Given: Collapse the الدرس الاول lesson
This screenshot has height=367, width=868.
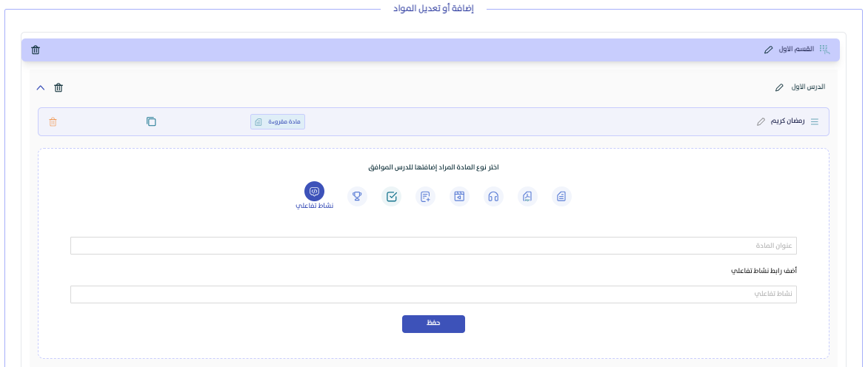Looking at the screenshot, I should (x=41, y=87).
